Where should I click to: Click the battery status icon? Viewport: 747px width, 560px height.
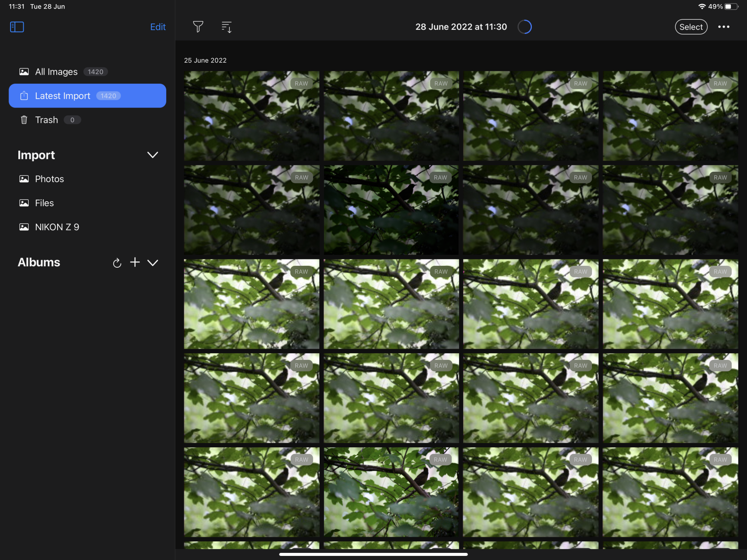pyautogui.click(x=731, y=6)
